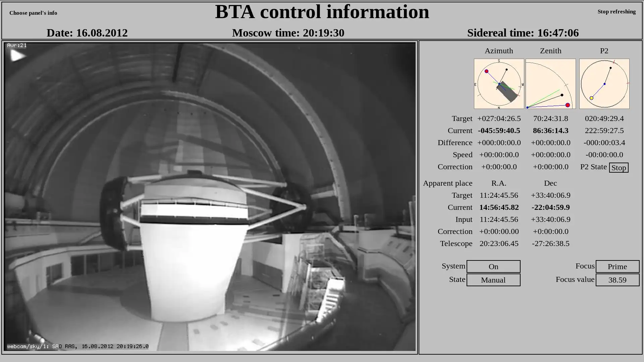Click the P2 State Stop button
This screenshot has width=644, height=362.
pyautogui.click(x=619, y=168)
